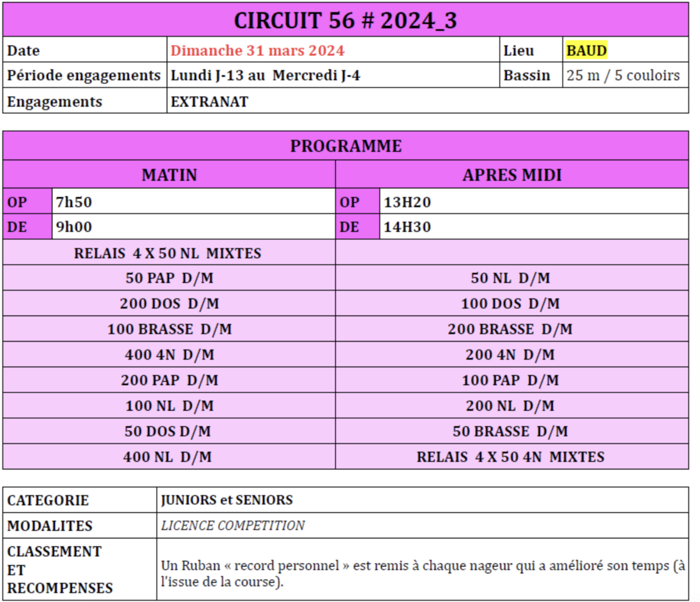Select the LICENCE COMPETITION text
Screen dimensions: 700x602
[233, 526]
